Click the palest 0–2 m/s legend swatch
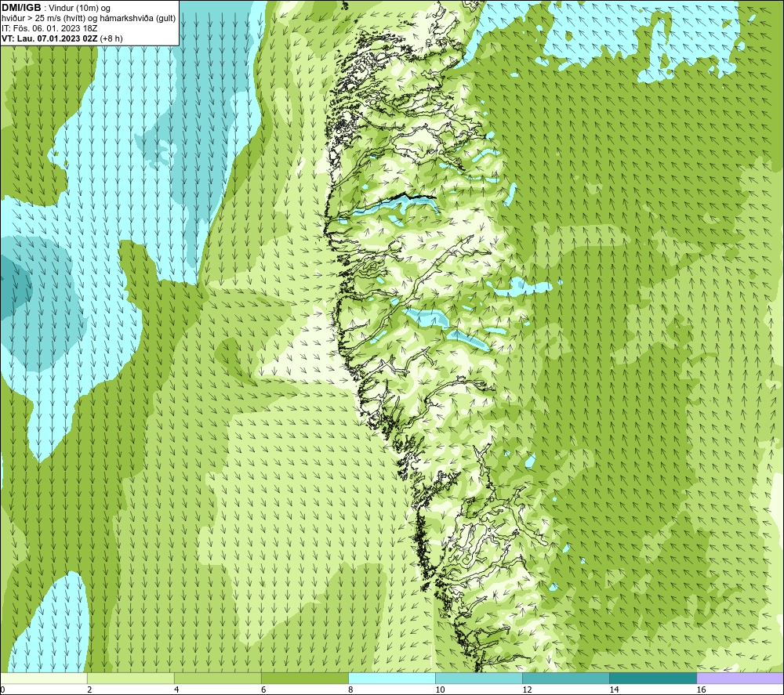Screen dimensions: 784x695 point(43,678)
